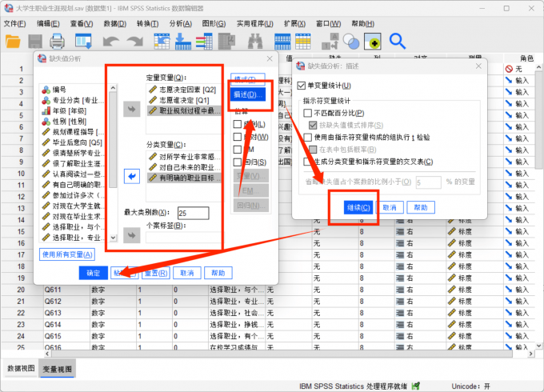Click the magnifier search icon in toolbar
Viewport: 544px width, 392px height.
tap(397, 41)
